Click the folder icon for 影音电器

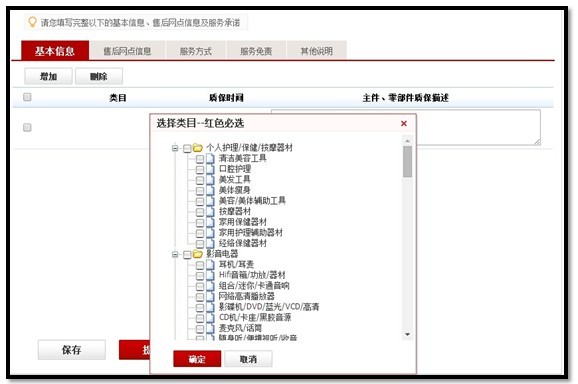tap(198, 254)
